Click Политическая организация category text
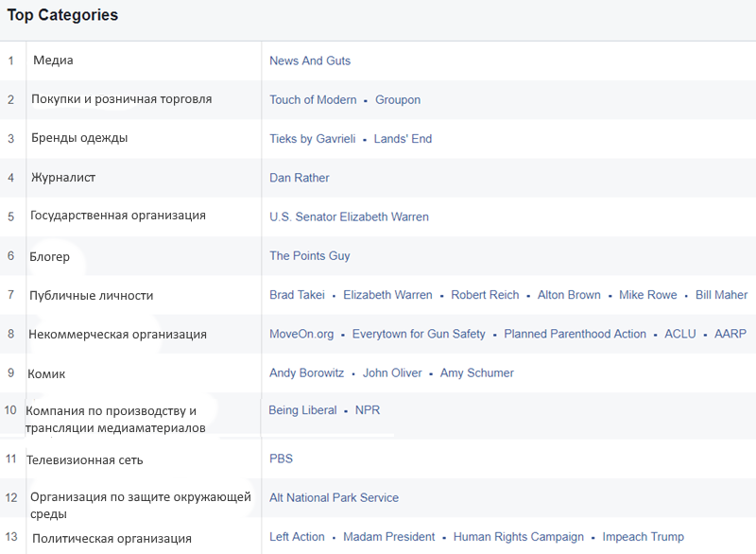756x554 pixels. coord(112,539)
